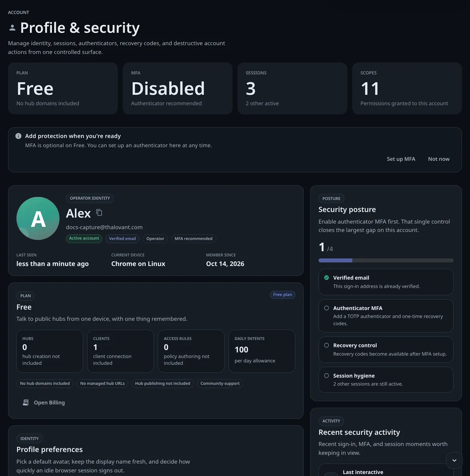Click the Open Billing receipt icon
The height and width of the screenshot is (476, 470).
(26, 402)
